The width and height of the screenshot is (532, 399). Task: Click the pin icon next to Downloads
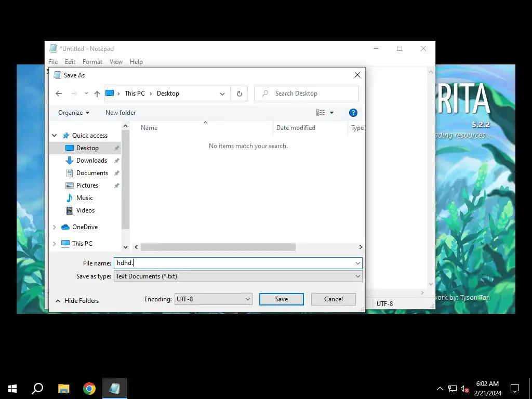[116, 161]
